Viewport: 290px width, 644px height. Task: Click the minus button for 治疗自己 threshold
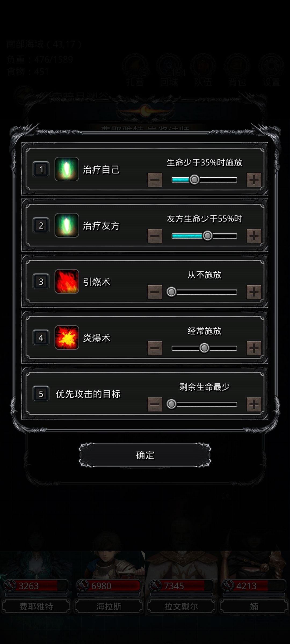[x=155, y=180]
